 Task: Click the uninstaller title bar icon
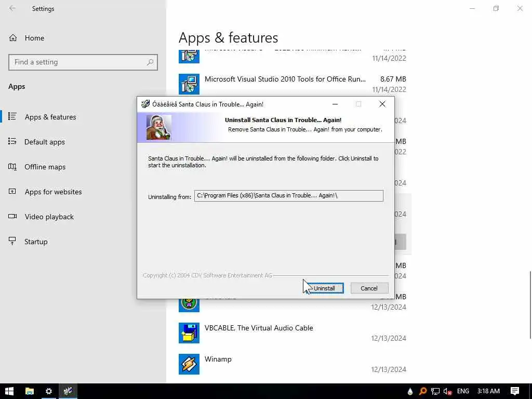tap(145, 104)
